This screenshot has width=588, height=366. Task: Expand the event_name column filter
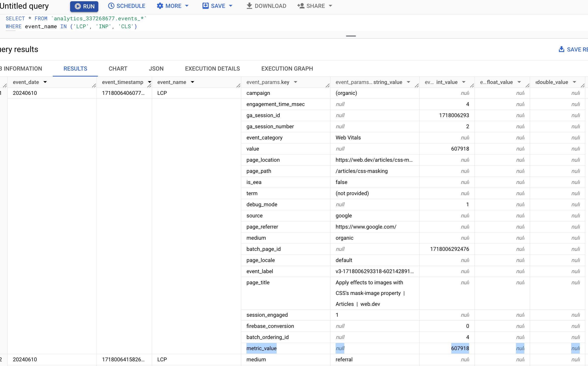coord(192,82)
